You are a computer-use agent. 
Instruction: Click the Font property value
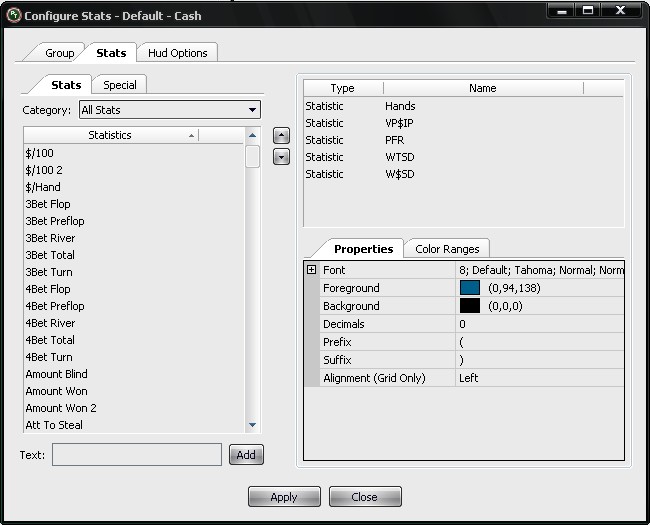coord(540,270)
